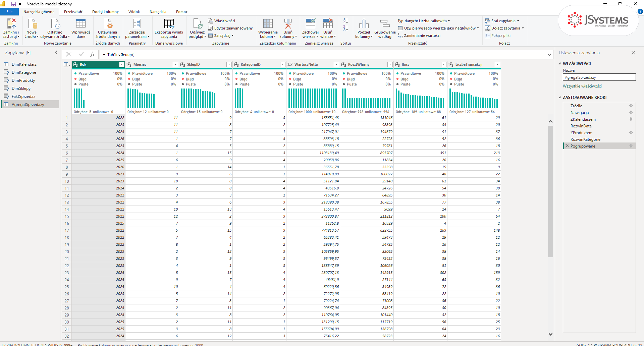Delete the Pogrupowane step with X icon
This screenshot has width=644, height=346.
click(567, 146)
